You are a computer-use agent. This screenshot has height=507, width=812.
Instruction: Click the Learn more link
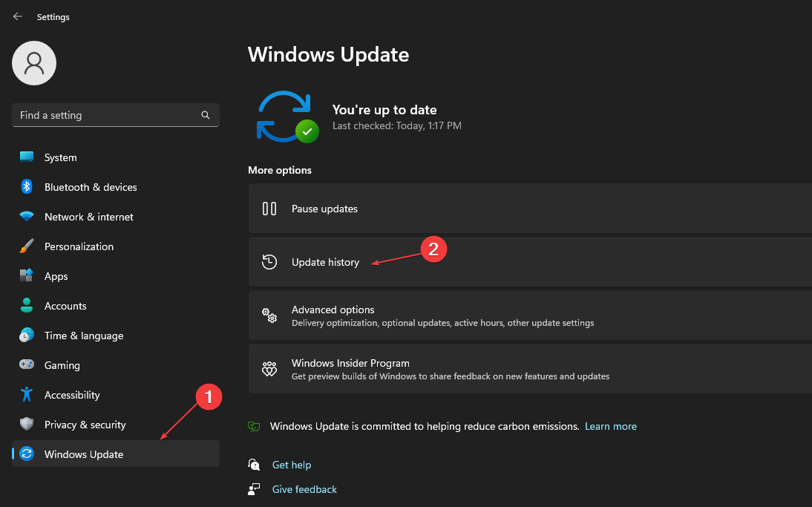[611, 426]
